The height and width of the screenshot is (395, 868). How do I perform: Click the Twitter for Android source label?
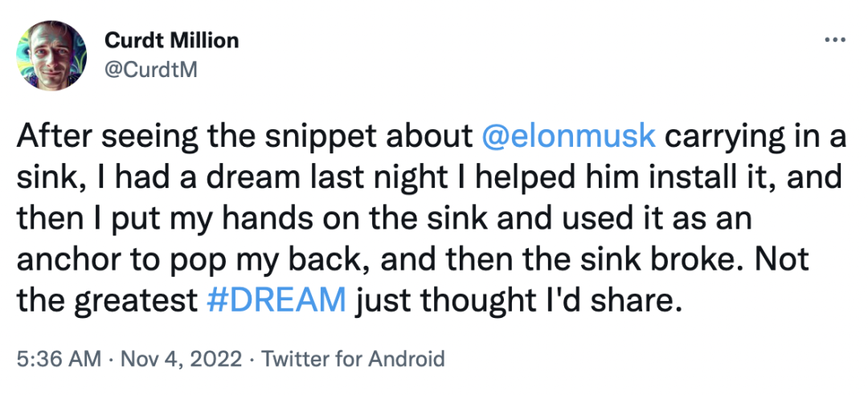[354, 357]
